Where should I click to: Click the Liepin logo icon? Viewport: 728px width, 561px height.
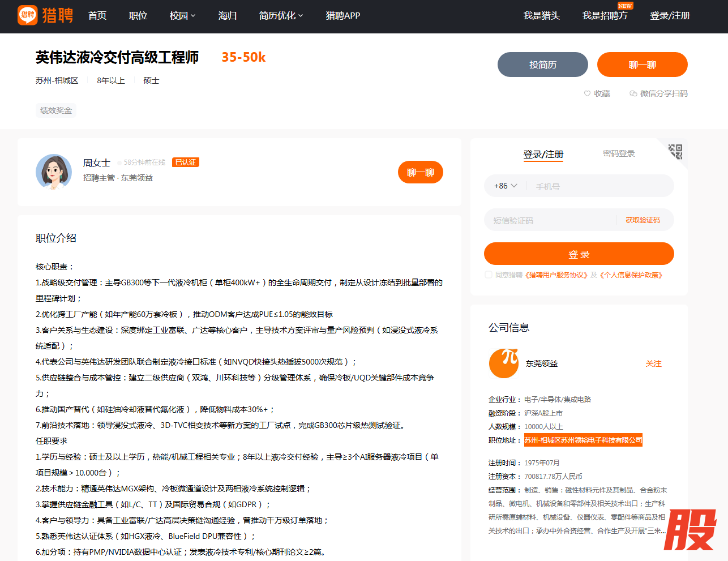27,15
